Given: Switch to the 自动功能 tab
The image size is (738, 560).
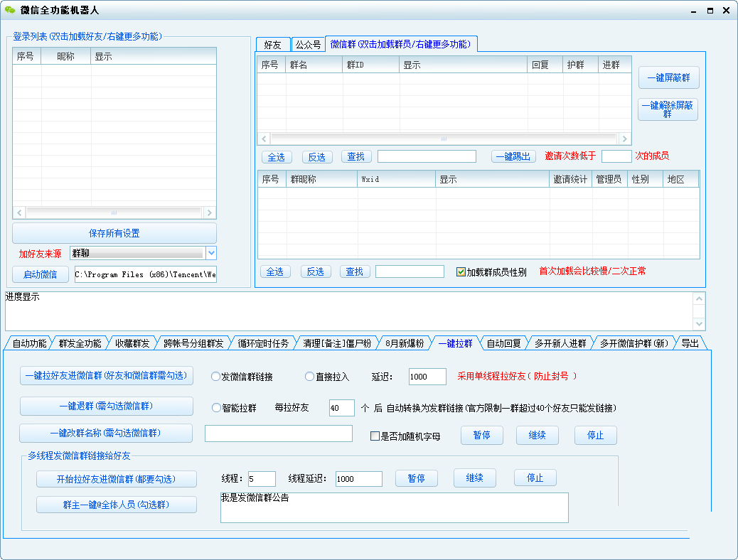Looking at the screenshot, I should tap(29, 343).
